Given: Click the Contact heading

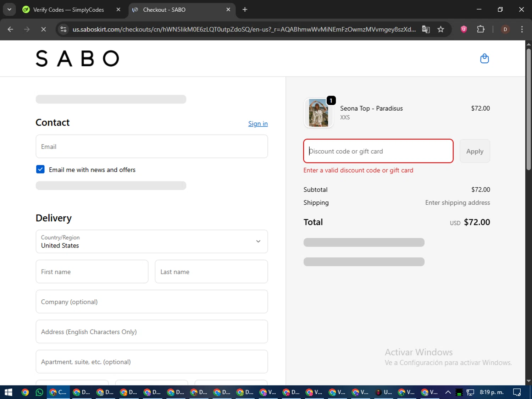Looking at the screenshot, I should 52,123.
